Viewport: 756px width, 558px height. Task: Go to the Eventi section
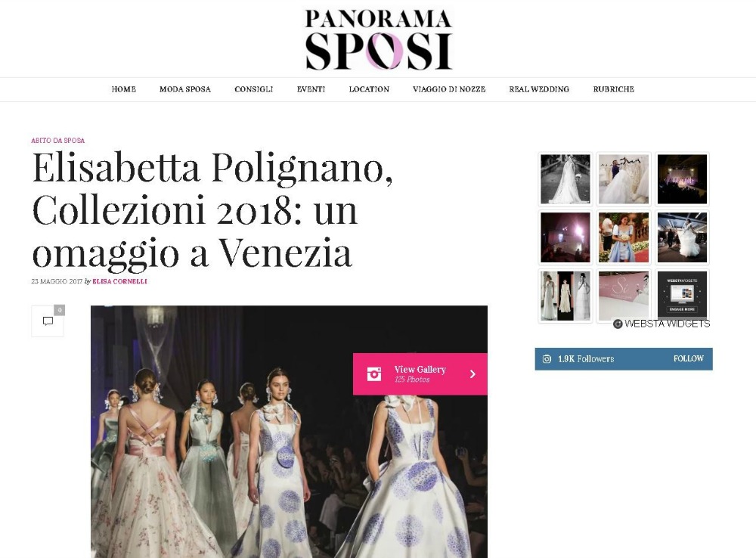[x=311, y=89]
